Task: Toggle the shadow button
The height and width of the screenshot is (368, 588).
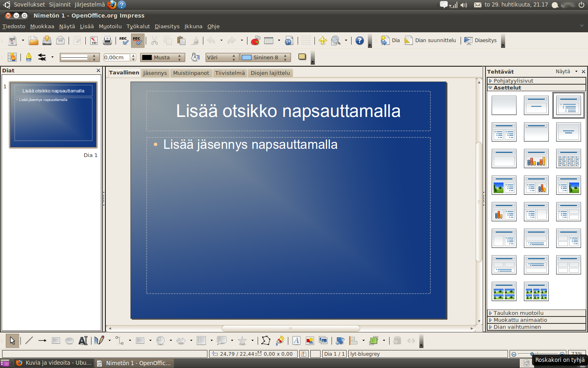Action: pyautogui.click(x=302, y=57)
